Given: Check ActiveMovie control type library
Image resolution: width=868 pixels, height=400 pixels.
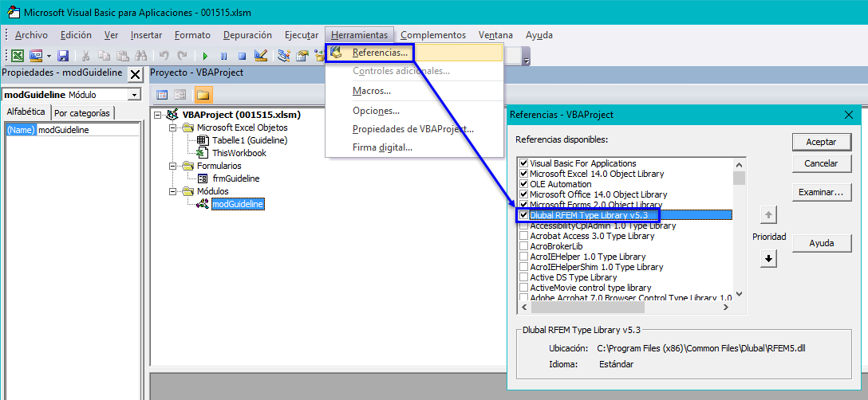Looking at the screenshot, I should [523, 288].
